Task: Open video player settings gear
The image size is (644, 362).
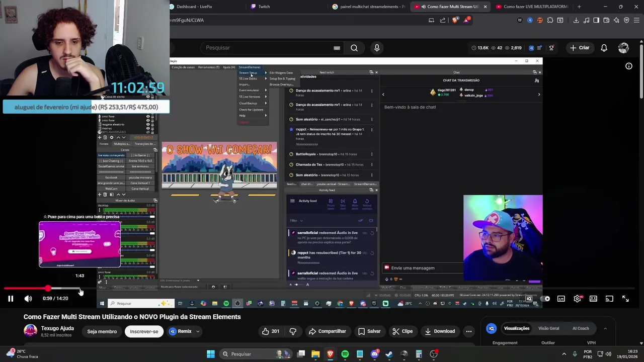Action: 577,299
